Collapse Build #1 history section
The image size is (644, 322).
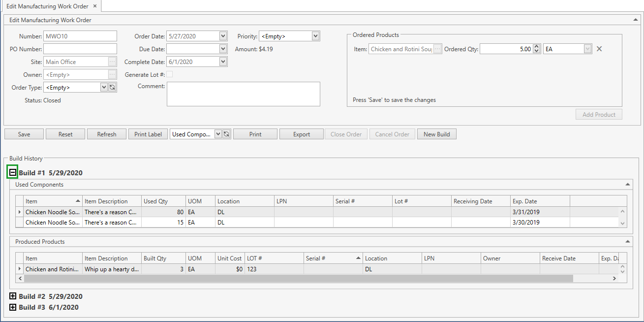point(13,173)
